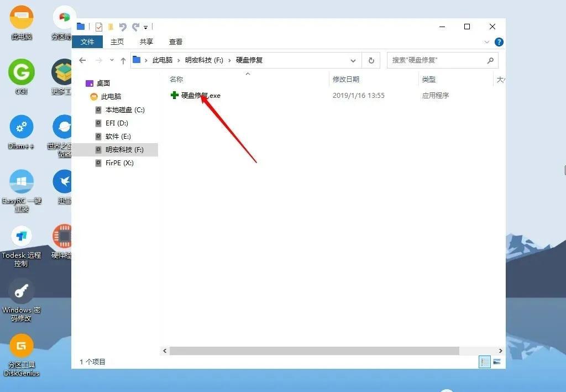
Task: Click the Properties icon in quick access toolbar
Action: pos(99,27)
